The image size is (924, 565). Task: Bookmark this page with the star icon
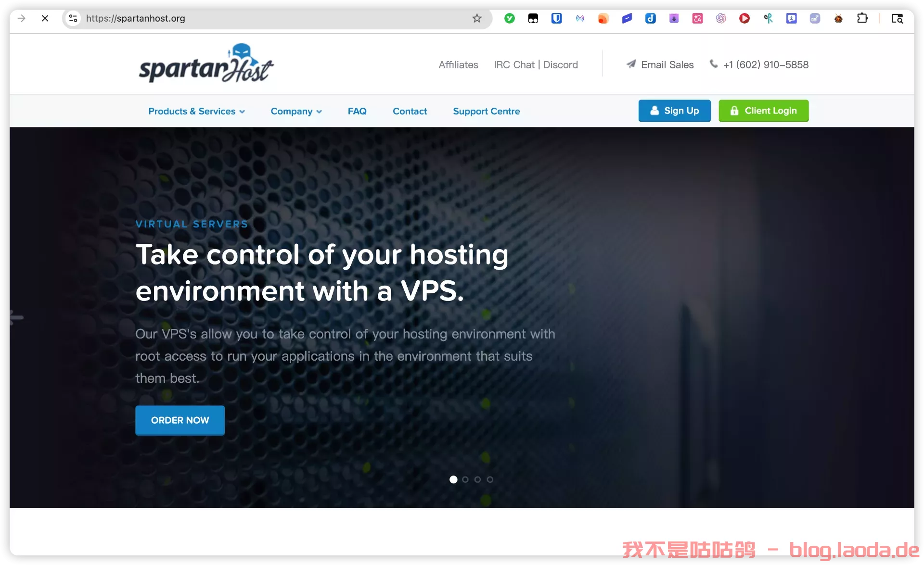tap(476, 18)
